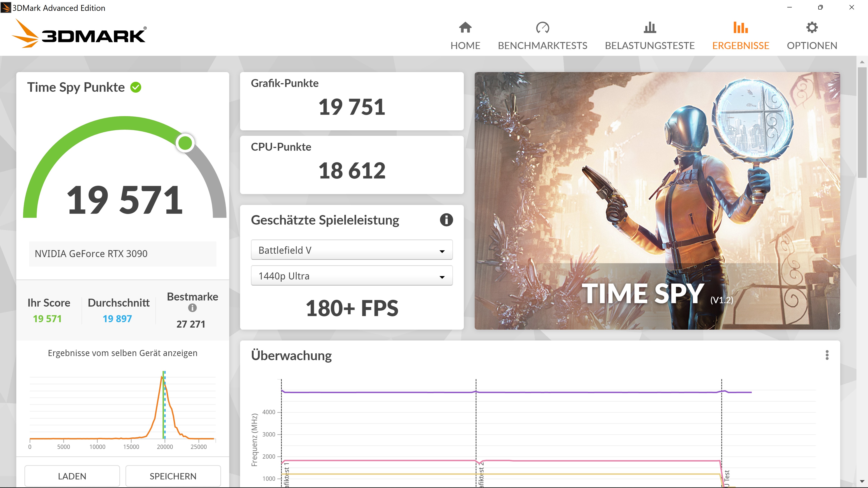Click the Belastungsteste bar chart icon

[650, 28]
